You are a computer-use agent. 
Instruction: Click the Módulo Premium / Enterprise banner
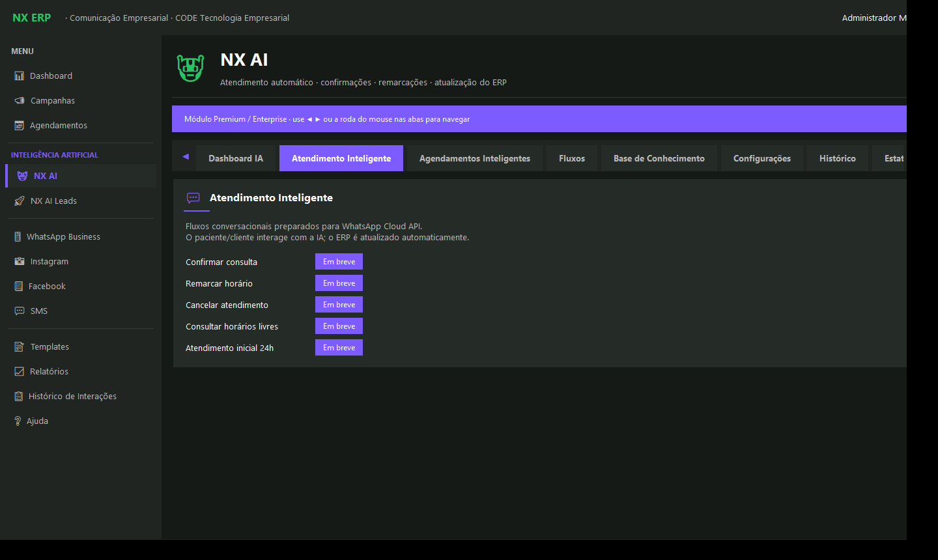click(539, 119)
